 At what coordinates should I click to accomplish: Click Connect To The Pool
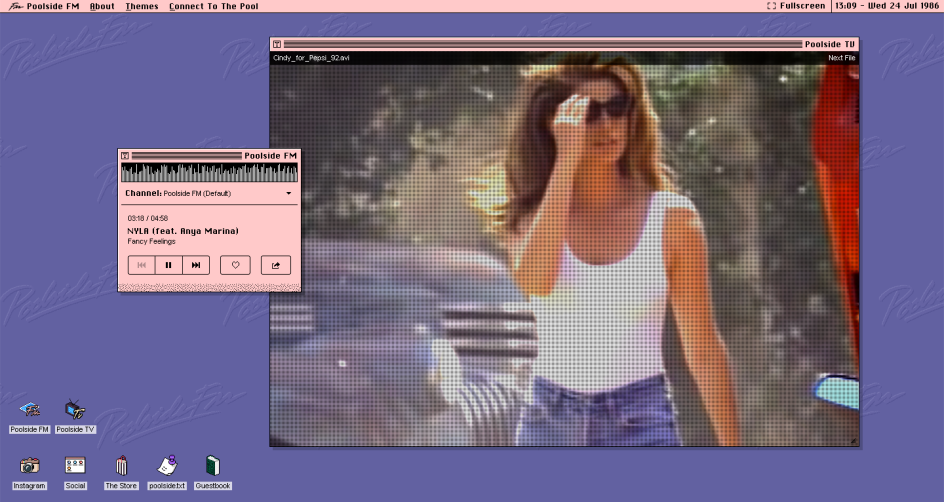pyautogui.click(x=213, y=6)
